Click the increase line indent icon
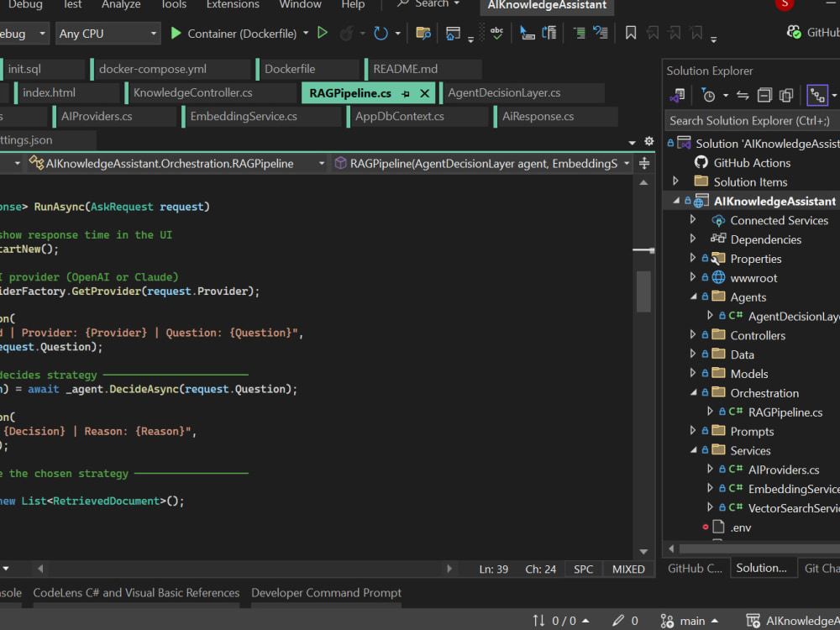The height and width of the screenshot is (630, 840). coord(579,34)
